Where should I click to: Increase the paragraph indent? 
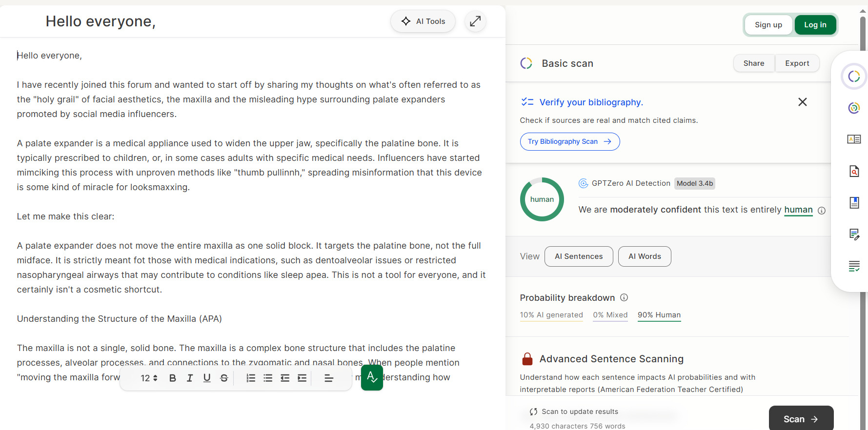302,378
